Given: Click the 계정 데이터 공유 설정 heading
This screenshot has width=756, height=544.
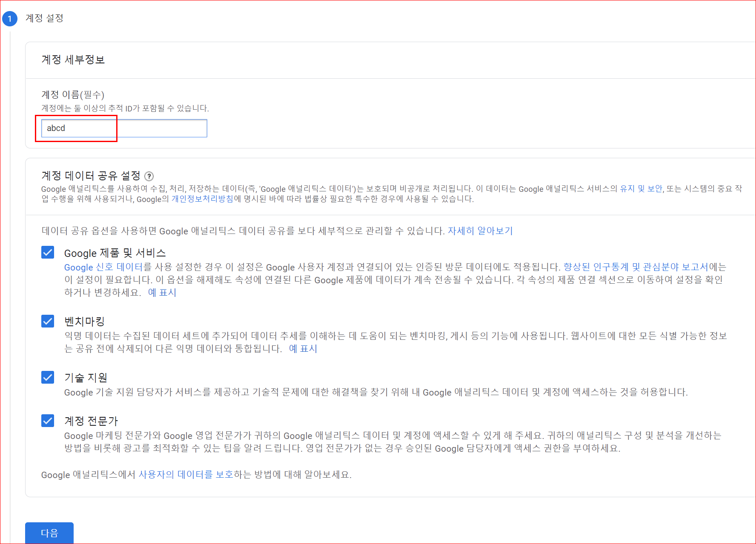Looking at the screenshot, I should pyautogui.click(x=92, y=176).
